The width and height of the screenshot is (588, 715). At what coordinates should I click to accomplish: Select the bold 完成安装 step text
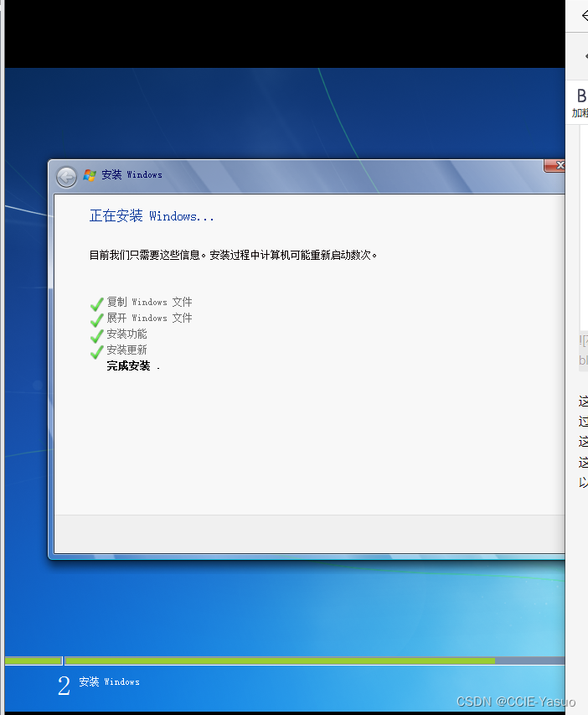point(128,365)
